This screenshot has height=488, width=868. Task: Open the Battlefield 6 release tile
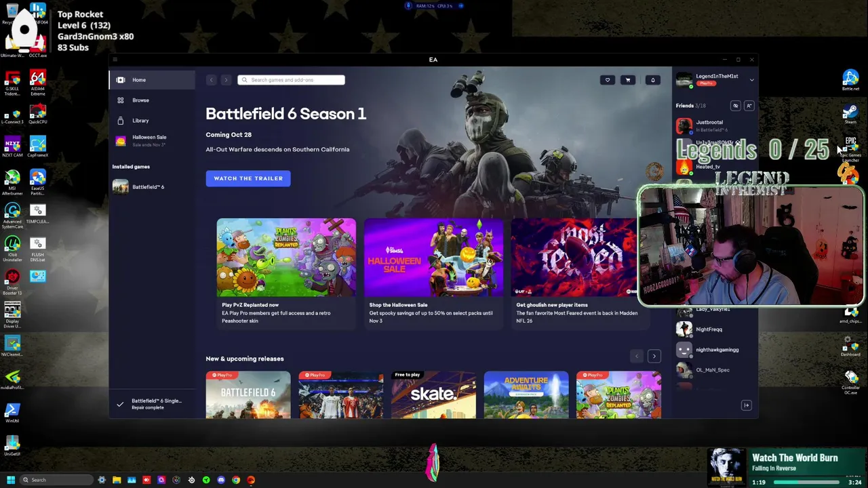(x=248, y=394)
